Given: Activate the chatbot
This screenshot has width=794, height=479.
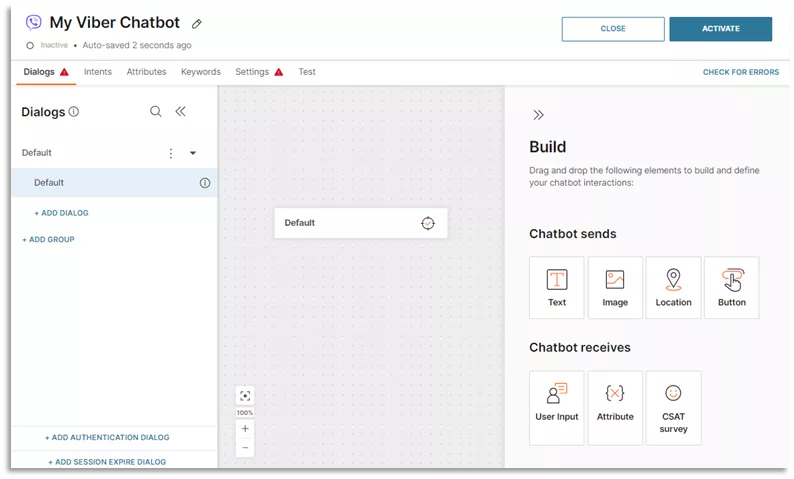Looking at the screenshot, I should (x=721, y=29).
